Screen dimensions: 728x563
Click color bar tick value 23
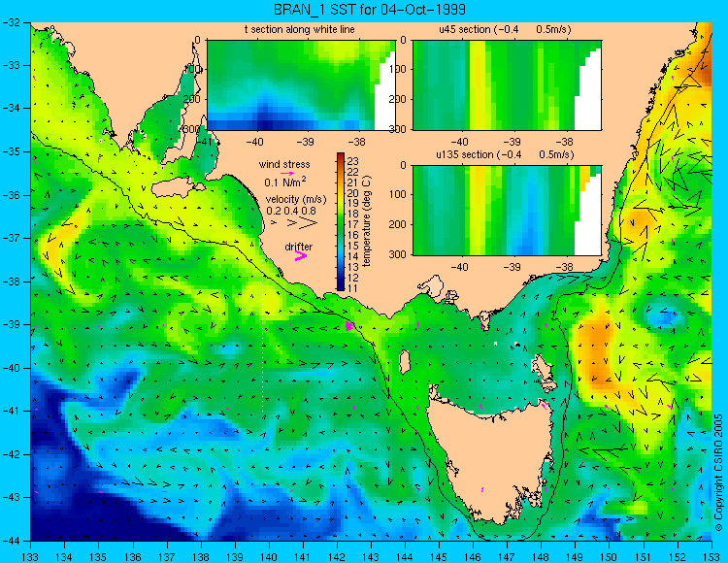coord(353,161)
